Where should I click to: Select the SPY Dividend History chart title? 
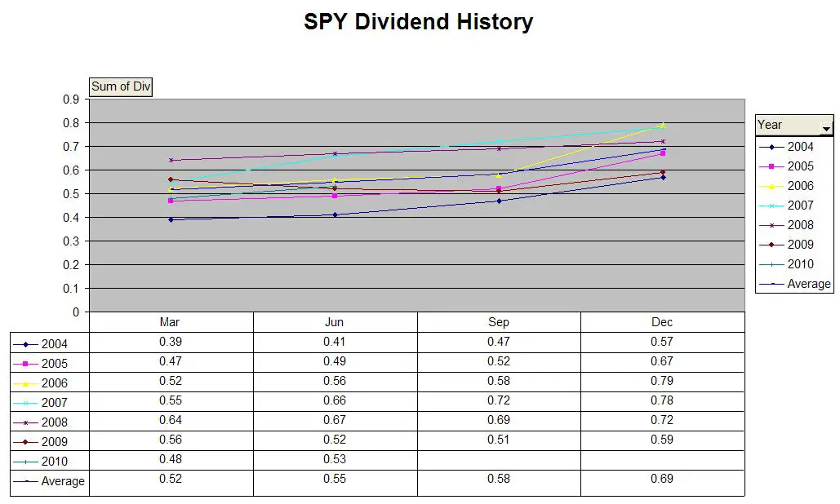[419, 22]
